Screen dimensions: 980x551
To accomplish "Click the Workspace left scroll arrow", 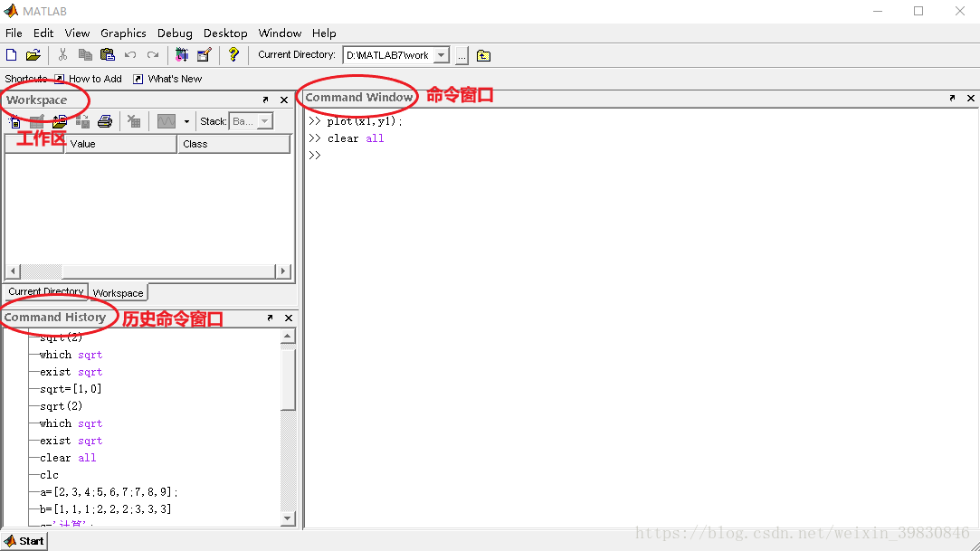I will click(14, 271).
